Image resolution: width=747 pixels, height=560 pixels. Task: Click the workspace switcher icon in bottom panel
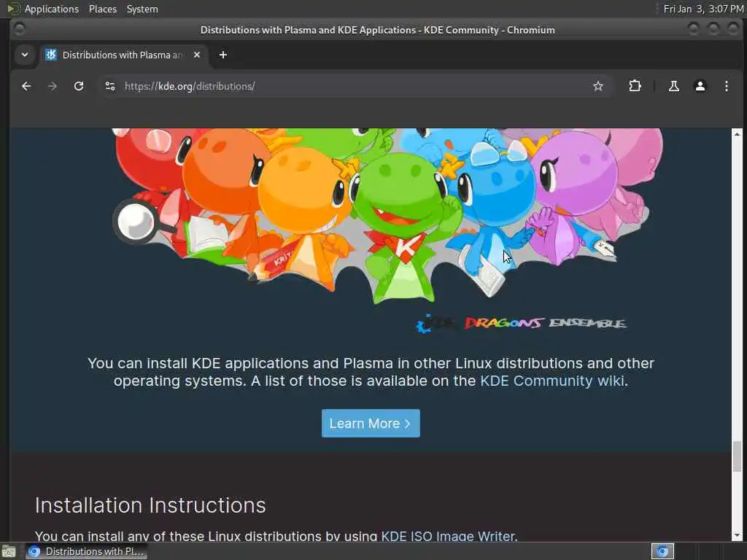[x=662, y=551]
